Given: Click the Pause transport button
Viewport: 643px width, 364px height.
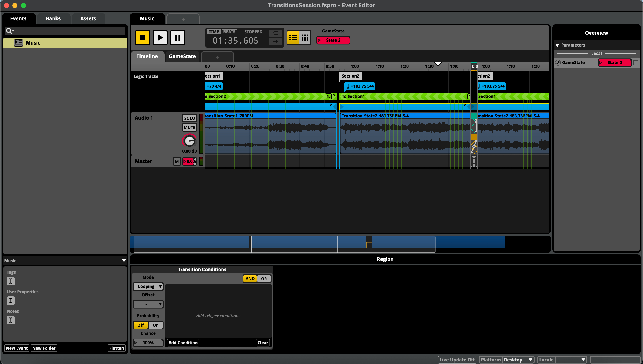Looking at the screenshot, I should (x=178, y=38).
